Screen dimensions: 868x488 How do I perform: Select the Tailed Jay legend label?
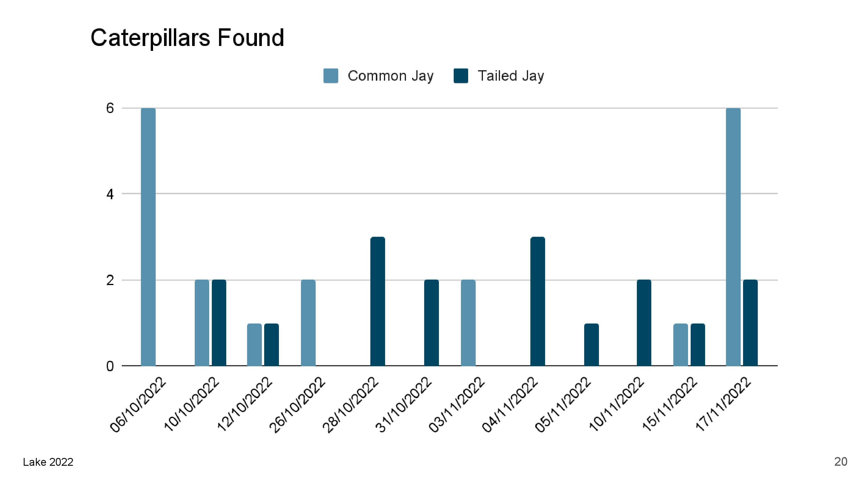[x=511, y=76]
